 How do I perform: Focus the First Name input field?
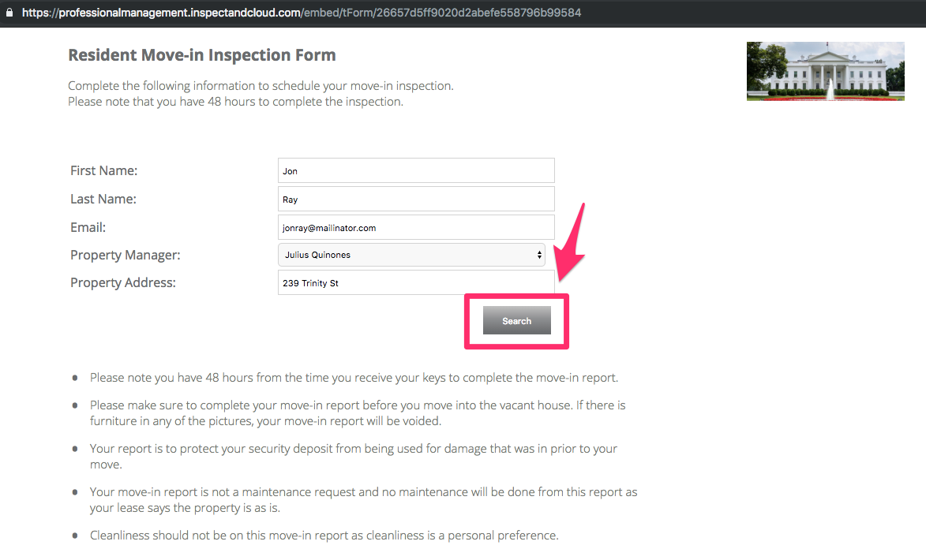point(416,170)
